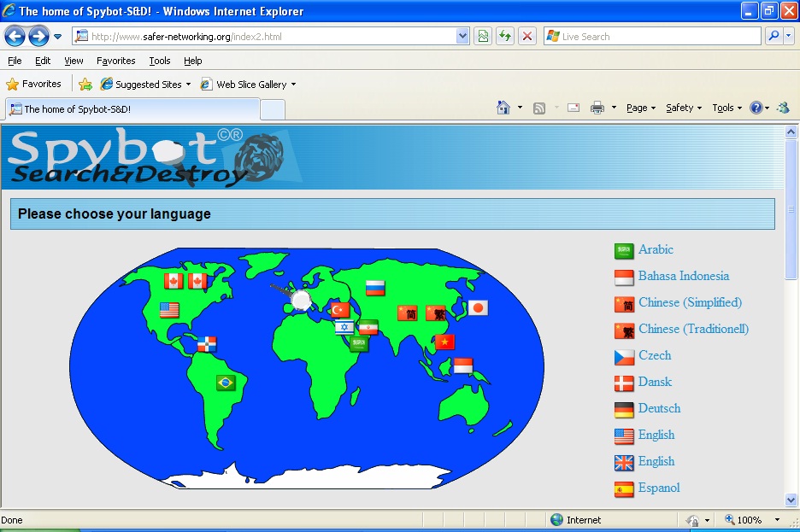Choose Chinese (Traditionell) link
Screen dimensions: 800x532
693,329
